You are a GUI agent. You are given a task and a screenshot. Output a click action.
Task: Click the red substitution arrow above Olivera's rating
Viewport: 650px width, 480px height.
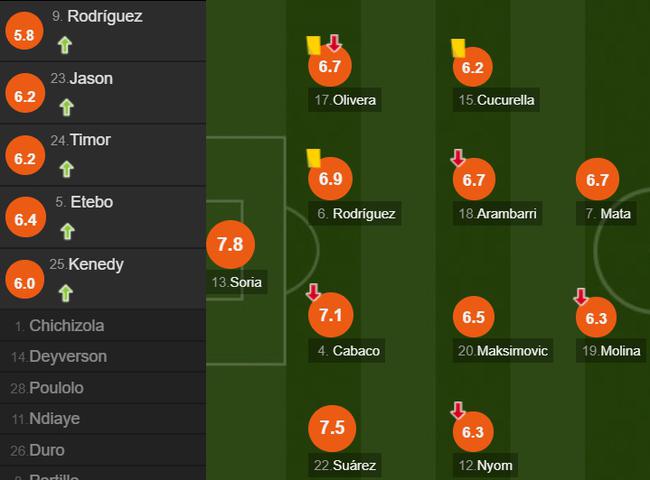point(334,43)
